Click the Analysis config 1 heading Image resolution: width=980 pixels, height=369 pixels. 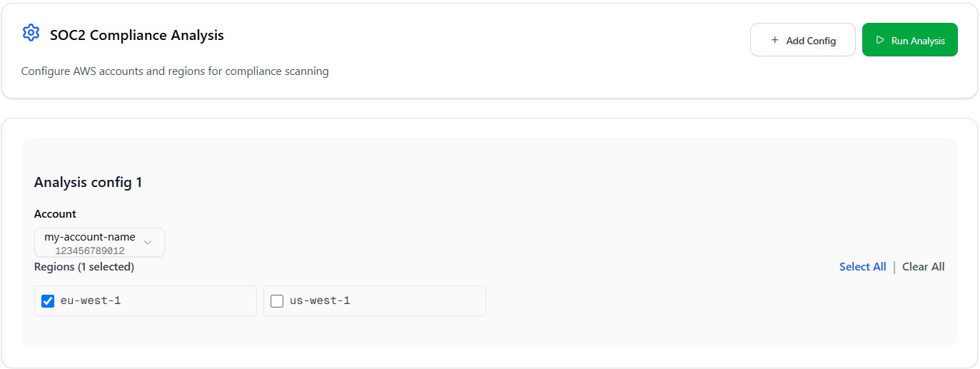89,183
